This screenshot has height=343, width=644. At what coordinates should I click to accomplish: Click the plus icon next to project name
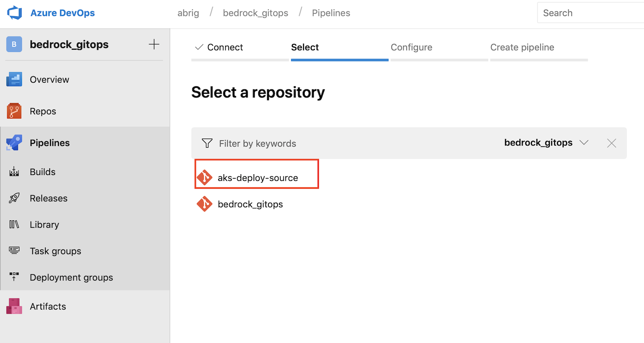154,44
